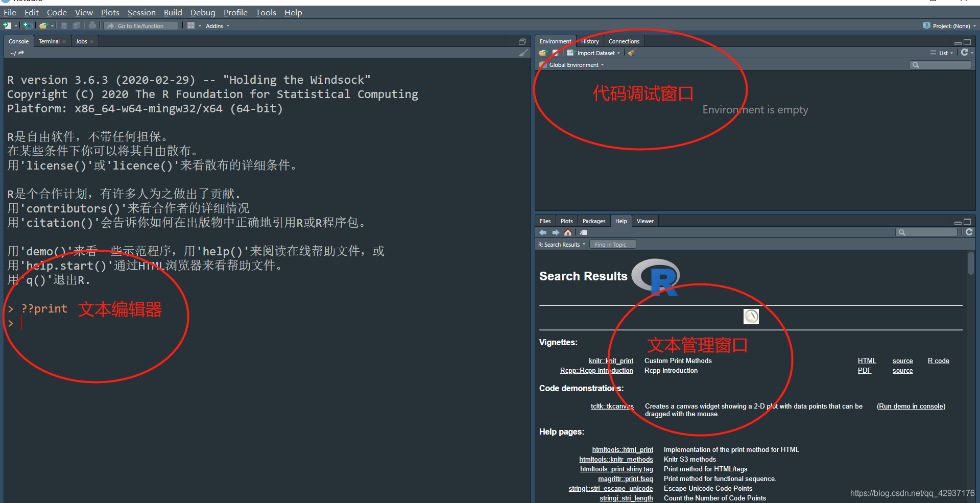The height and width of the screenshot is (503, 980).
Task: Click Run demo in console link
Action: point(911,406)
